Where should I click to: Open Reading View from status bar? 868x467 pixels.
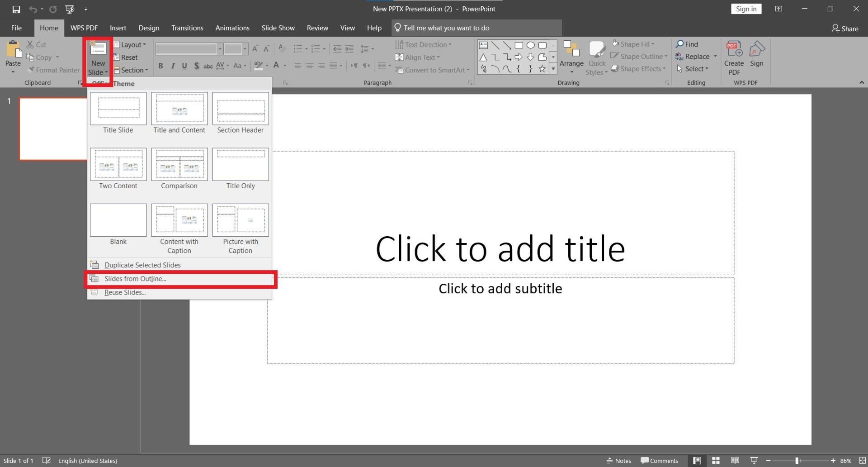click(735, 460)
